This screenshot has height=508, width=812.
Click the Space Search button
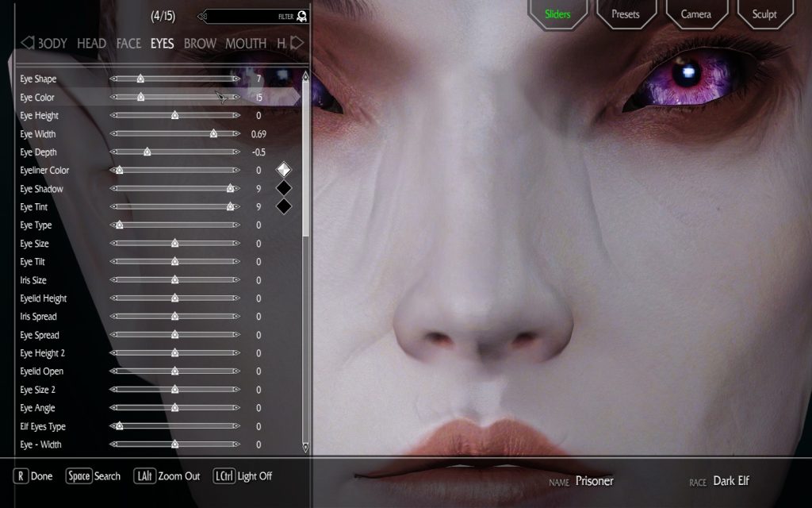tap(94, 476)
